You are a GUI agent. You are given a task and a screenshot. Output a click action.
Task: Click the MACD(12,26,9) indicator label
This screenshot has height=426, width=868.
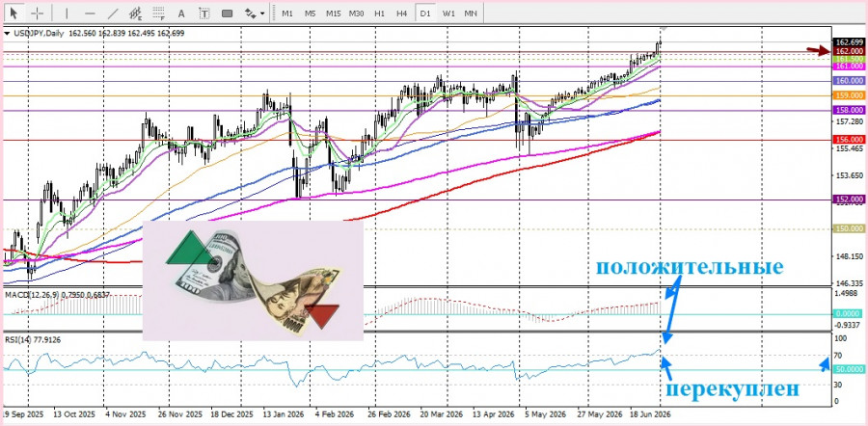[59, 295]
